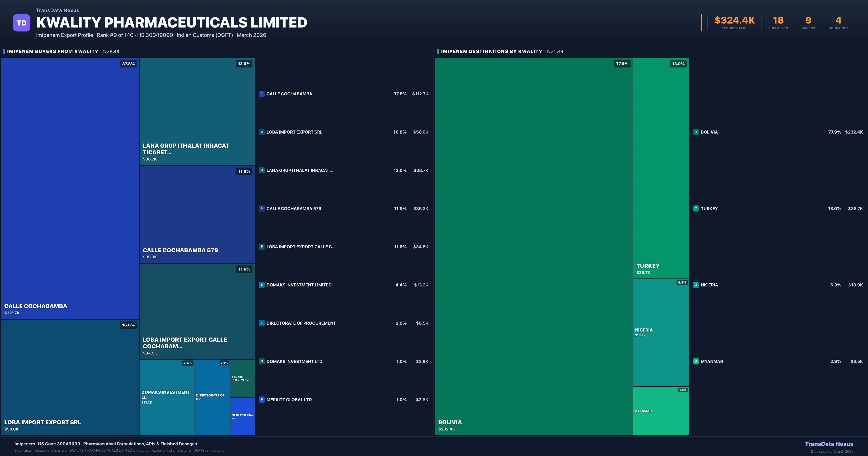Open the Imipenem Destinations By Kwality header
Screen dimensions: 868x456
click(491, 51)
